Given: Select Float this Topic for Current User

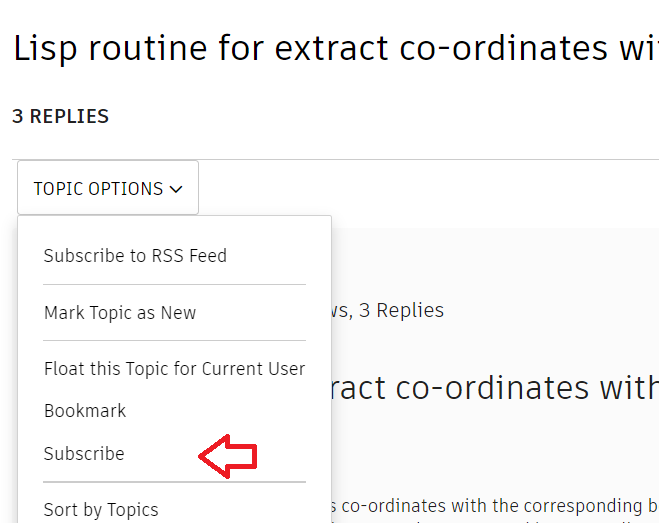Looking at the screenshot, I should 174,369.
